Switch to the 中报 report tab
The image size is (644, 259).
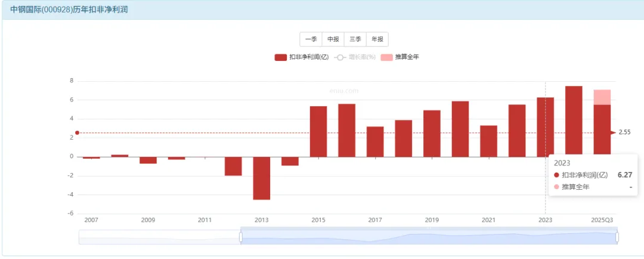[333, 39]
